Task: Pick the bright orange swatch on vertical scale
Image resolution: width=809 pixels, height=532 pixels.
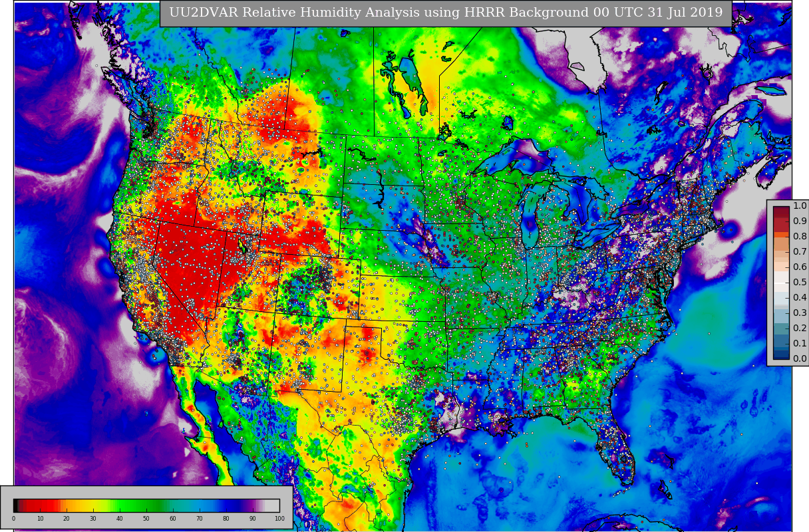Action: point(781,235)
